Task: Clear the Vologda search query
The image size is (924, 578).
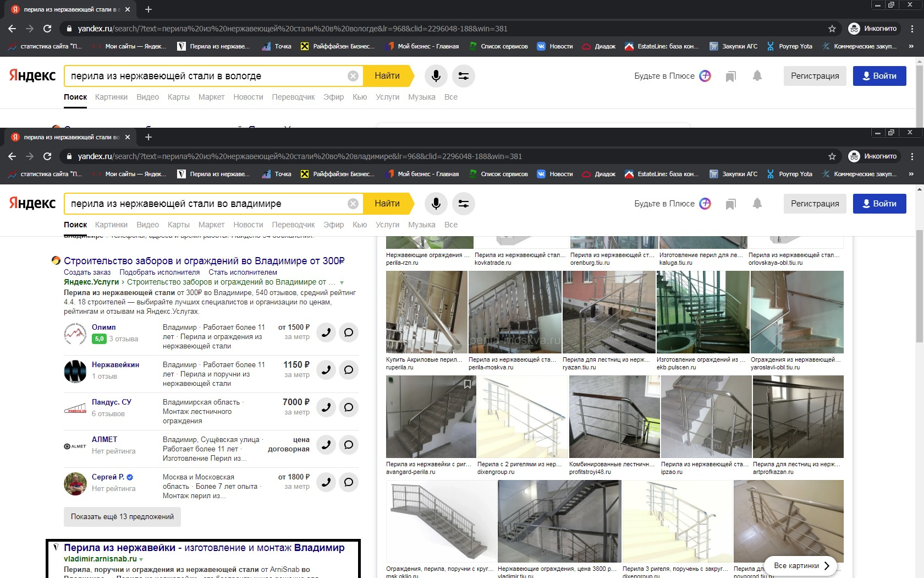Action: 353,76
